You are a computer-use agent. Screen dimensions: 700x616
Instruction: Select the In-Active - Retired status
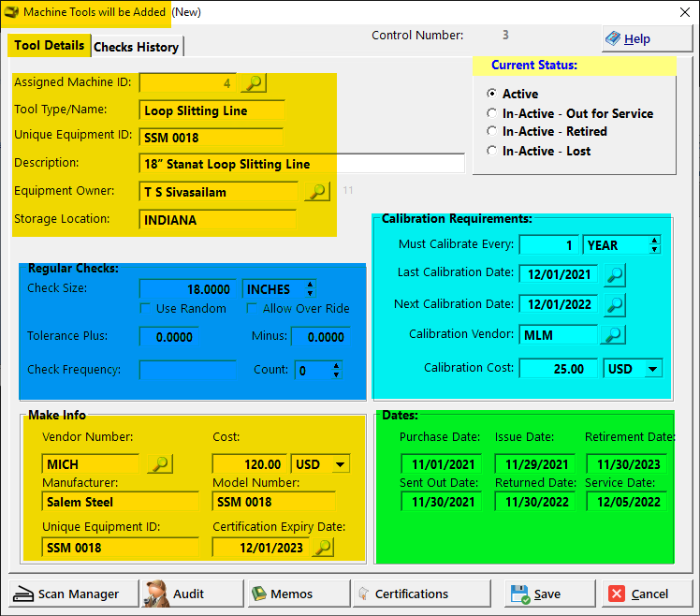(492, 132)
